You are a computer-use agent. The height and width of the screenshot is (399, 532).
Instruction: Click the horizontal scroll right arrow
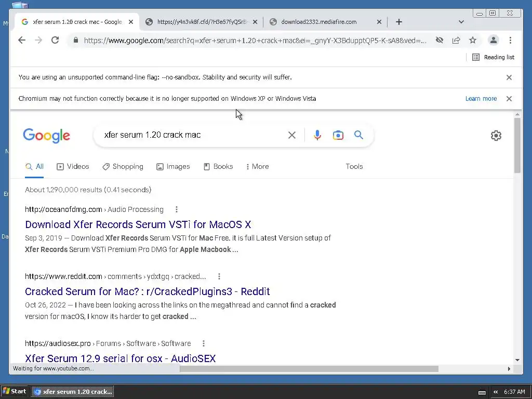pyautogui.click(x=509, y=369)
